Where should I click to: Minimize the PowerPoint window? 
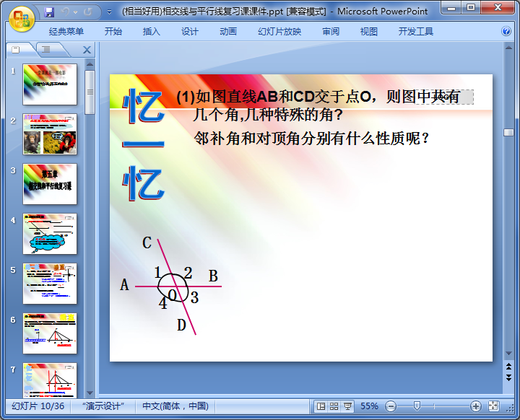[x=451, y=7]
